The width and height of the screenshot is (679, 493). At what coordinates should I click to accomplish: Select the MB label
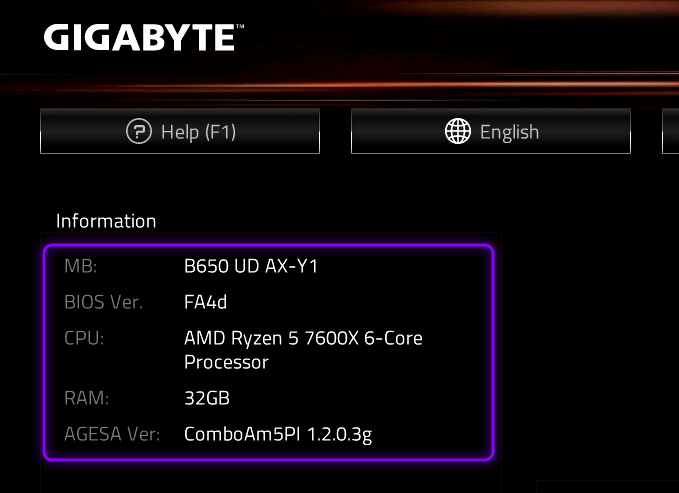(78, 266)
